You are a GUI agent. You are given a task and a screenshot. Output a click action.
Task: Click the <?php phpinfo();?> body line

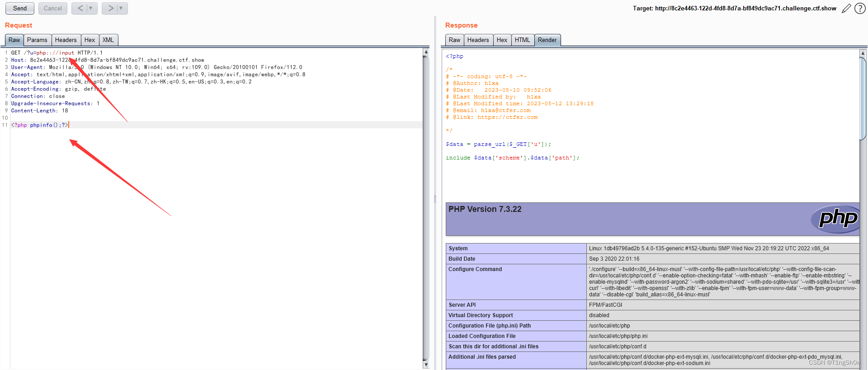[40, 125]
